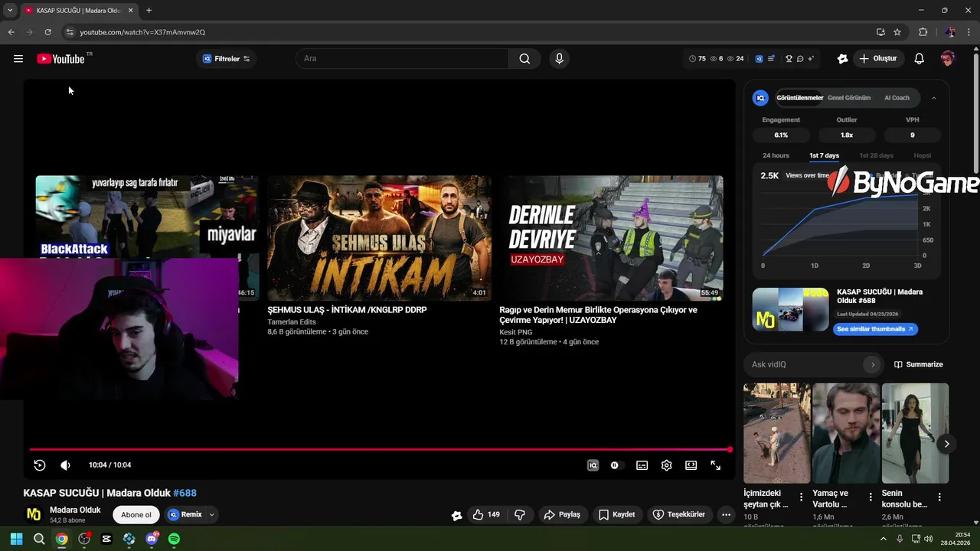Screen dimensions: 980x551
Task: Click the vidIQ star badge beside Oluştur
Action: pyautogui.click(x=843, y=59)
